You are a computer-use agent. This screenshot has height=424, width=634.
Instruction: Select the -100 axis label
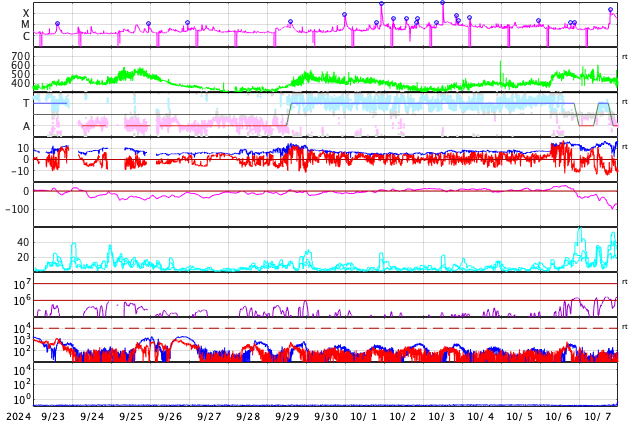17,209
